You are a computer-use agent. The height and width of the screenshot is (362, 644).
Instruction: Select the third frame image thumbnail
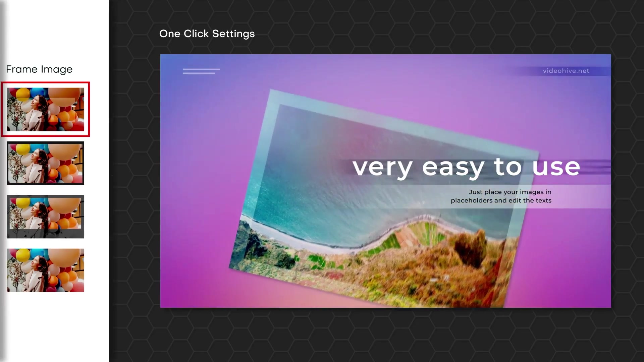click(45, 217)
